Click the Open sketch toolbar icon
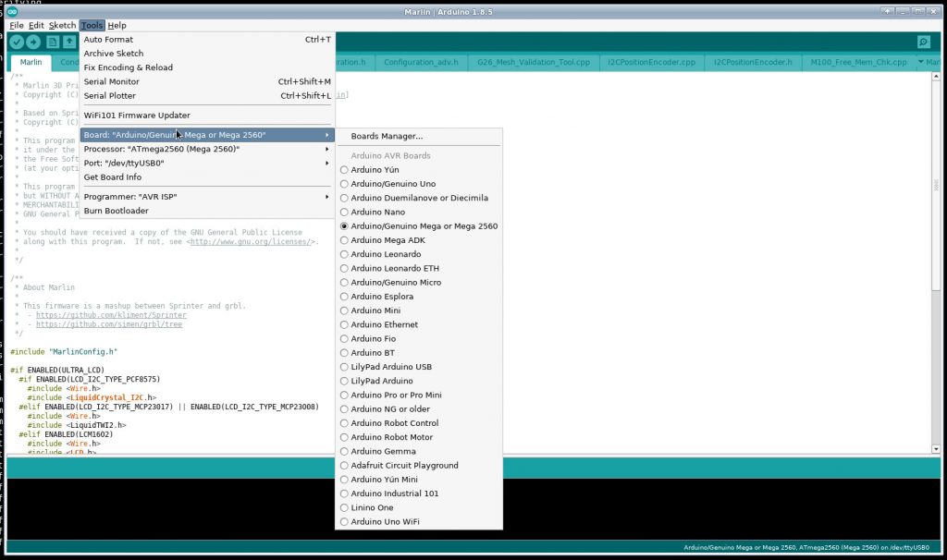 [x=69, y=42]
